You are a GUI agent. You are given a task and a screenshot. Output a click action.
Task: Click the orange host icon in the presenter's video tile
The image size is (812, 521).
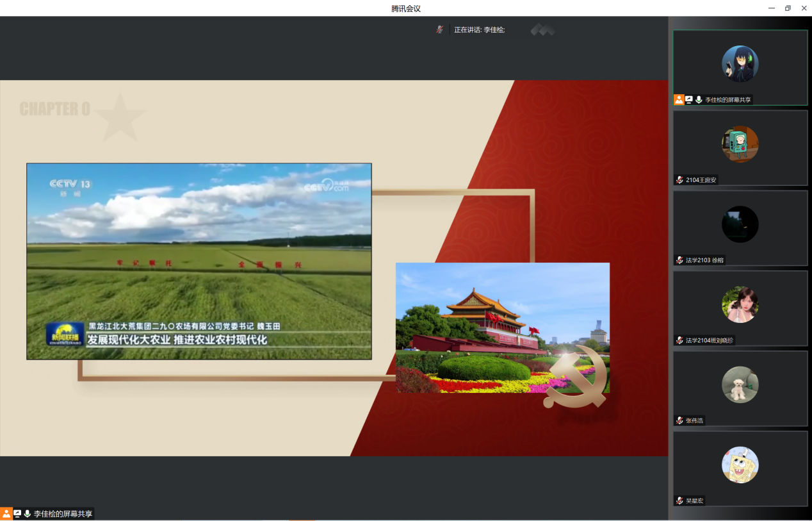tap(679, 100)
